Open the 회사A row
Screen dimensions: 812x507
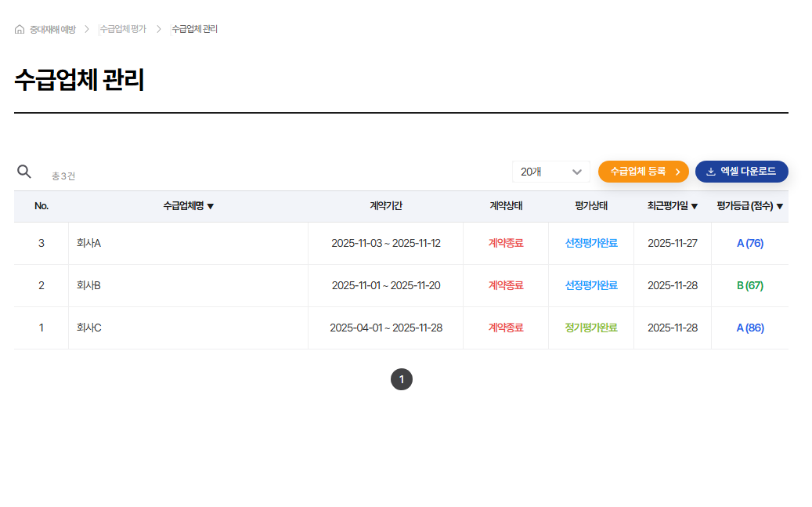pos(89,244)
